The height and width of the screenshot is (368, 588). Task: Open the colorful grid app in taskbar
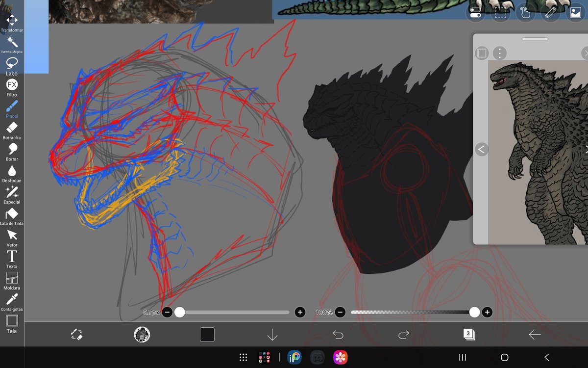(x=265, y=358)
